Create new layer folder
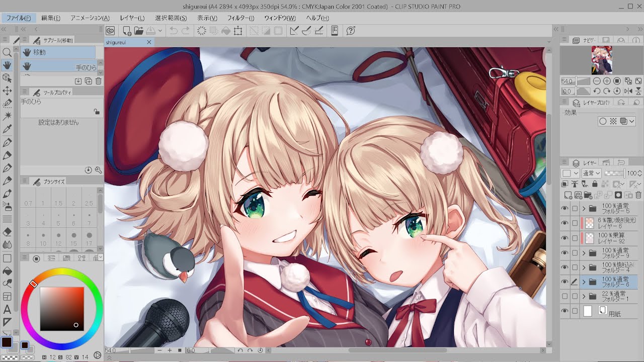 click(588, 195)
